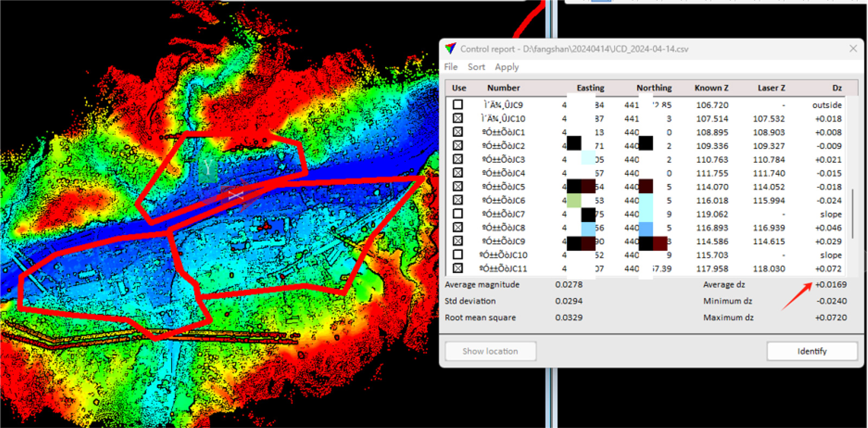The width and height of the screenshot is (868, 428).
Task: Click the Control report title bar icon
Action: point(450,49)
